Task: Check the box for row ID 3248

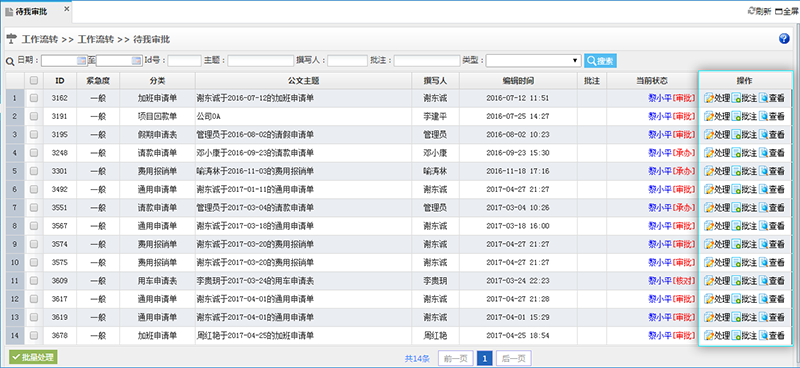Action: (x=34, y=153)
